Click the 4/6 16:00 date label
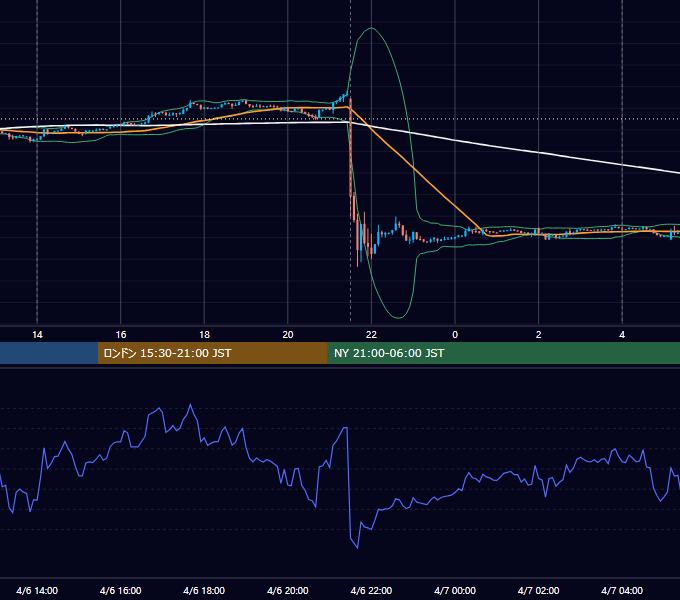This screenshot has width=680, height=600. click(121, 590)
